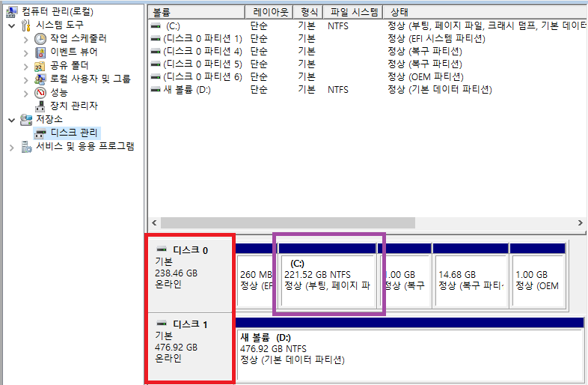Select (디스크 0 파티션 6) volume name
This screenshot has width=588, height=385.
point(203,77)
